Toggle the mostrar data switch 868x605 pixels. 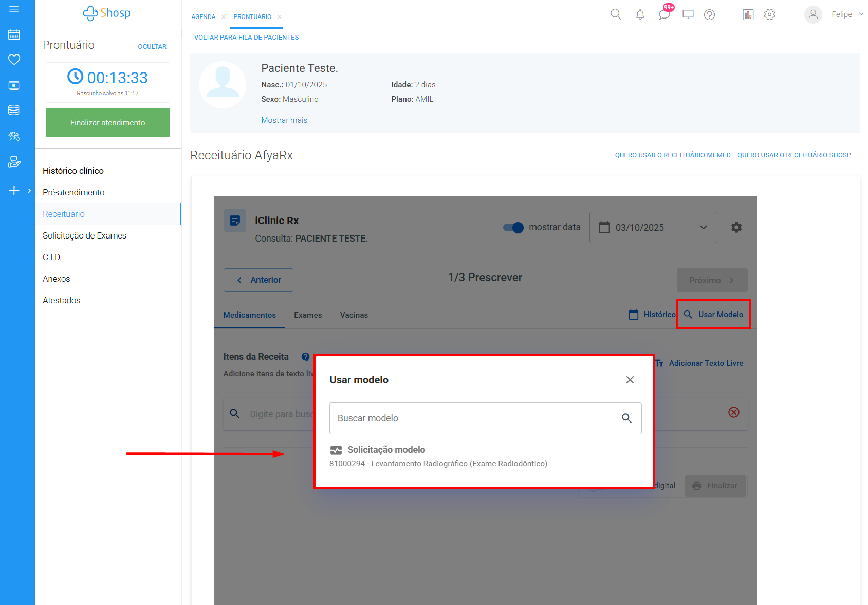pos(513,227)
